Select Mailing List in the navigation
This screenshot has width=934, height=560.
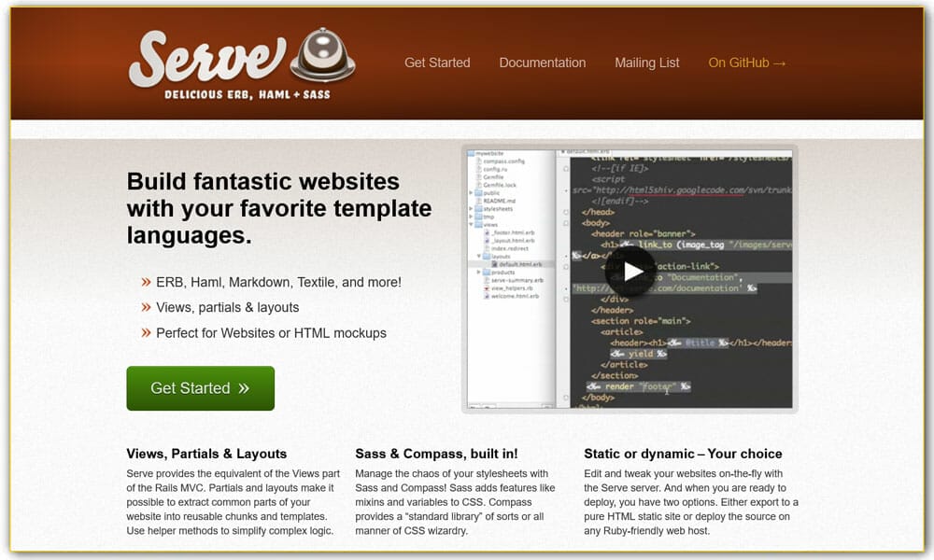[x=647, y=63]
